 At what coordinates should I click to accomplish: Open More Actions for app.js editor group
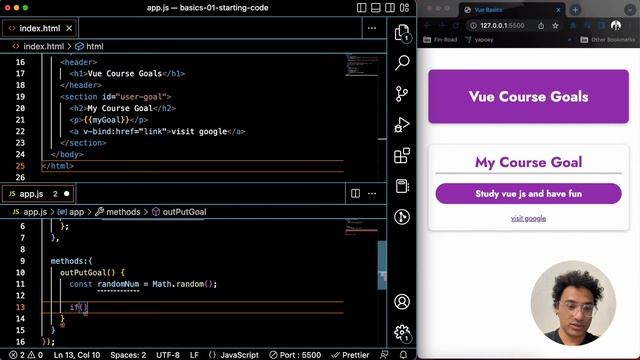coord(372,193)
